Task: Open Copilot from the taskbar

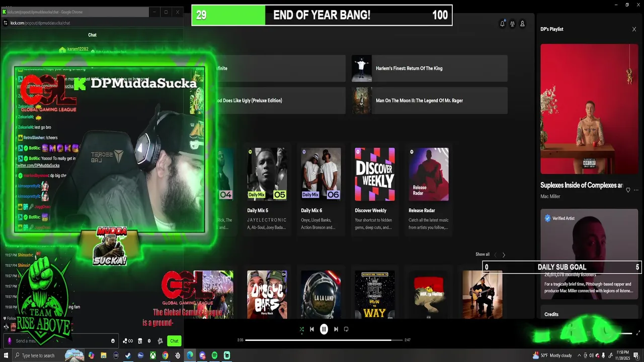Action: point(91,355)
